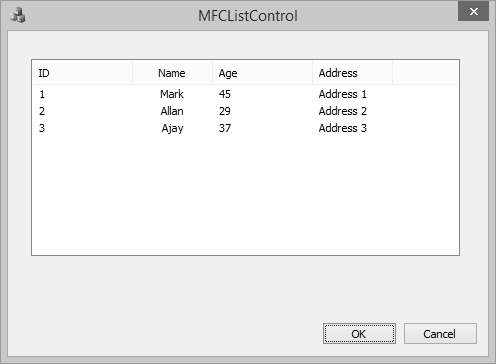Click the Address 3 cell

(x=343, y=128)
